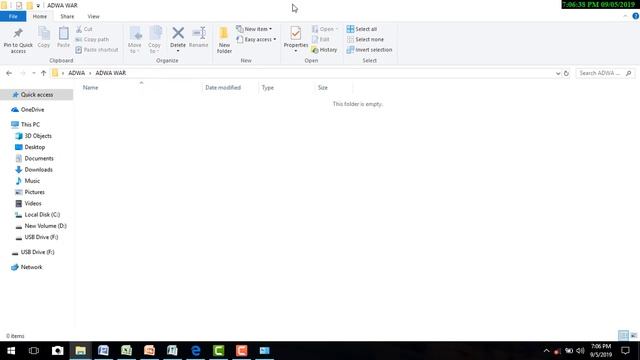
Task: Open Task View on taskbar
Action: coord(34,351)
